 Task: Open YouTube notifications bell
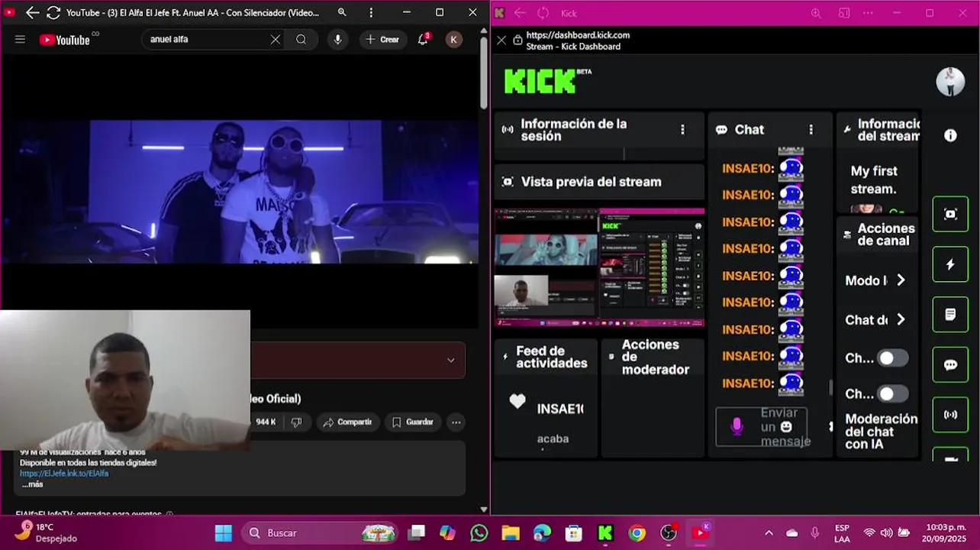coord(423,40)
